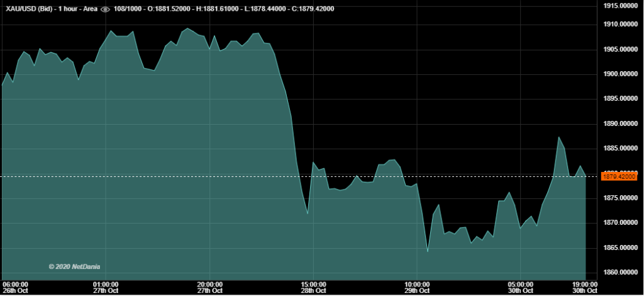Image resolution: width=644 pixels, height=296 pixels.
Task: Click the 1870.00000 price axis label
Action: tap(619, 223)
